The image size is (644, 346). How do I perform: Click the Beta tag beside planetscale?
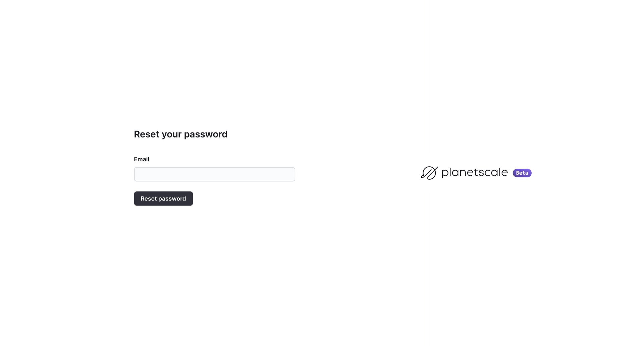click(522, 173)
